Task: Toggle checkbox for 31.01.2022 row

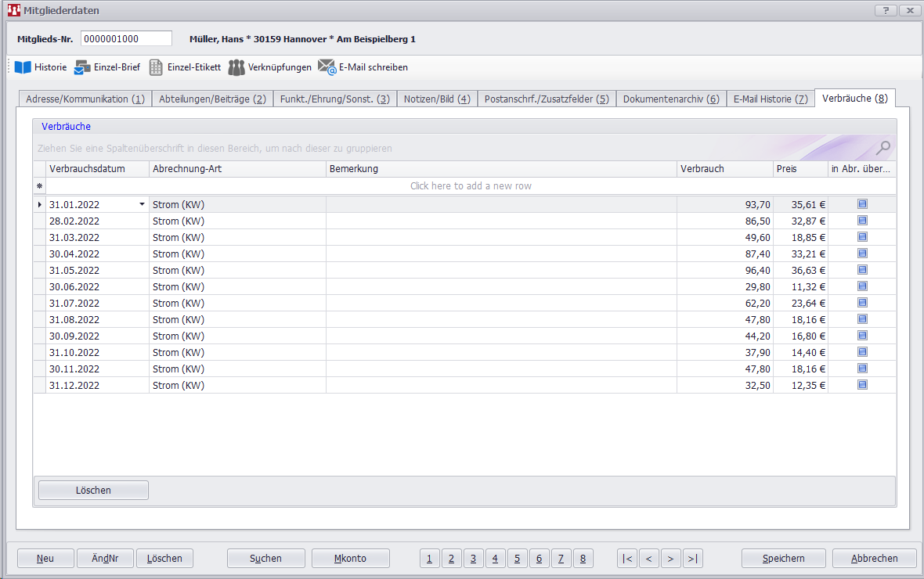Action: pos(862,204)
